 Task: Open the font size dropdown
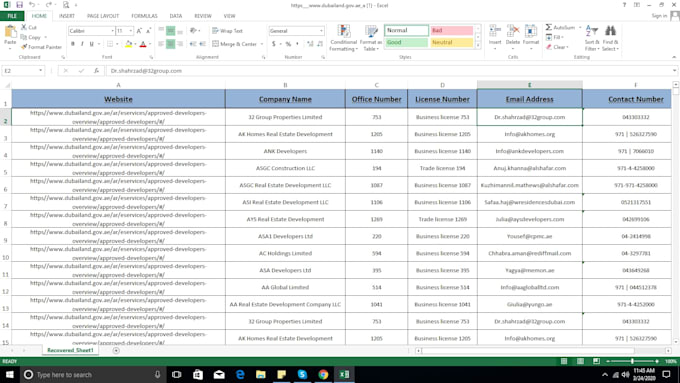click(131, 31)
